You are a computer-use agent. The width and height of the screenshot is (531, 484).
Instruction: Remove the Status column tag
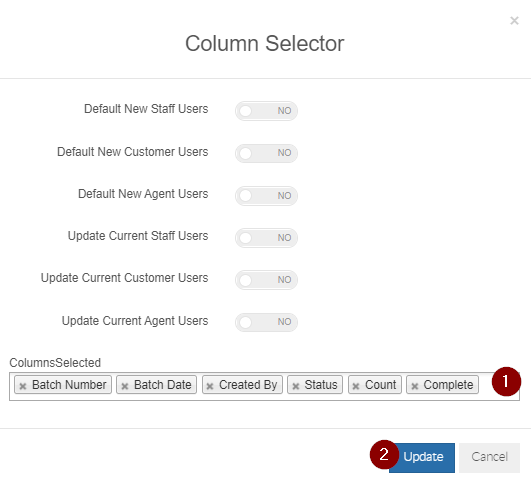click(296, 386)
